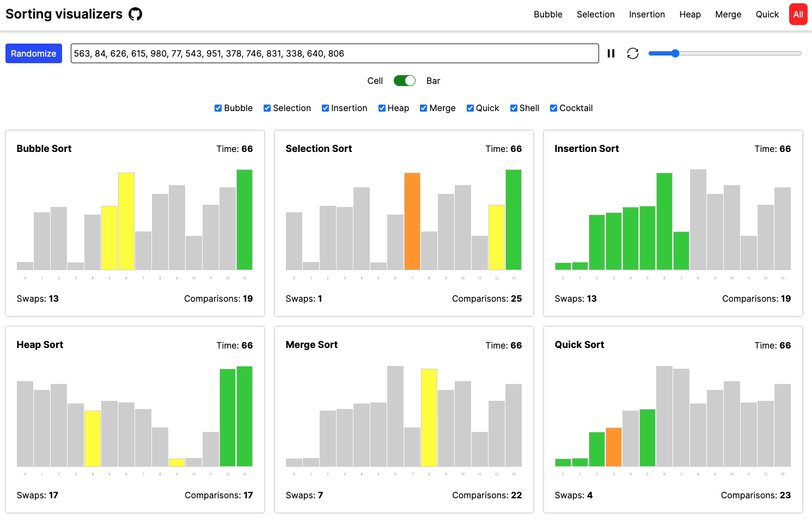Uncheck the Selection checkbox
Screen dimensions: 812x519
point(267,108)
